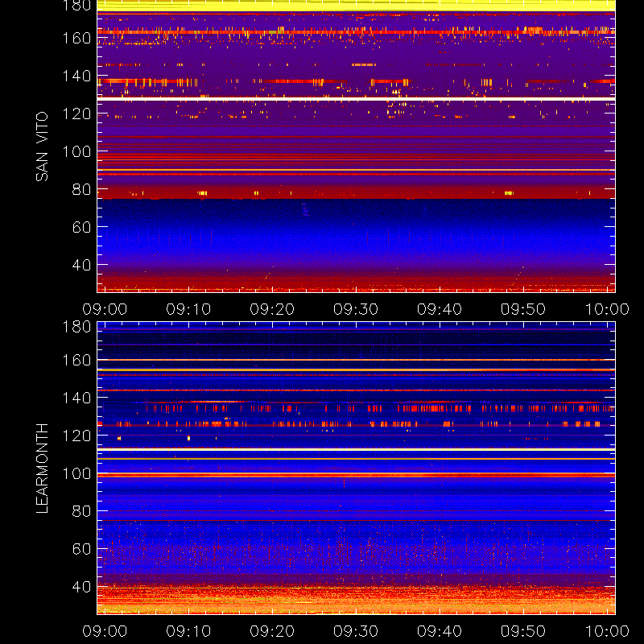The width and height of the screenshot is (644, 644).
Task: Pick the 80 frequency label on Learmonth axis
Action: (x=81, y=511)
